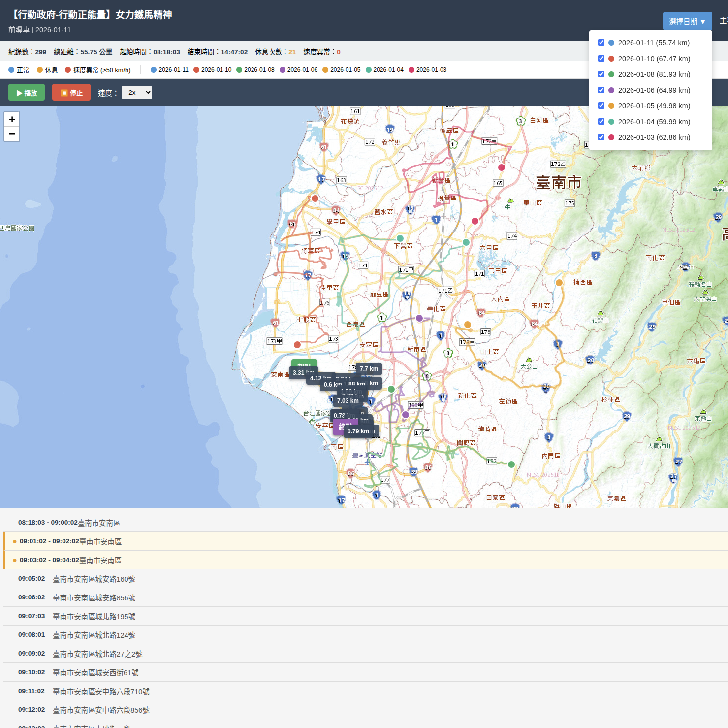Select the 2026-01-10 (67.47 km) menu entry
Screen dimensions: 728x728
coord(654,59)
